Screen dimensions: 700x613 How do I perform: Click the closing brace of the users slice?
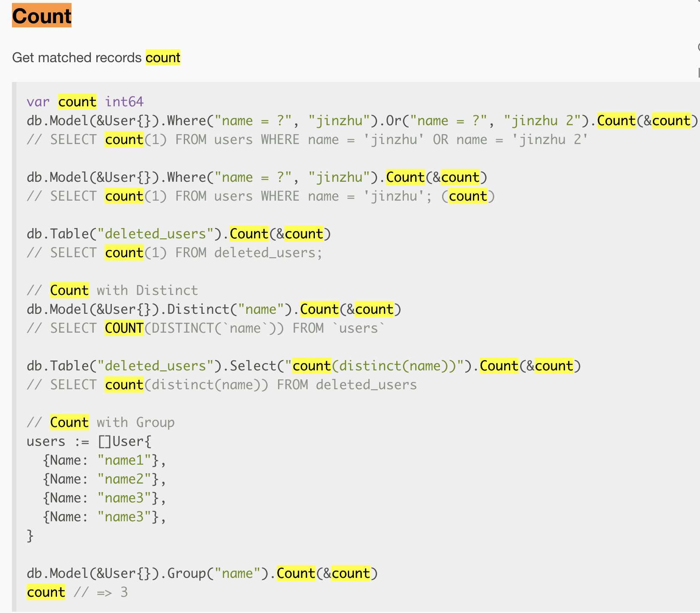pos(30,535)
